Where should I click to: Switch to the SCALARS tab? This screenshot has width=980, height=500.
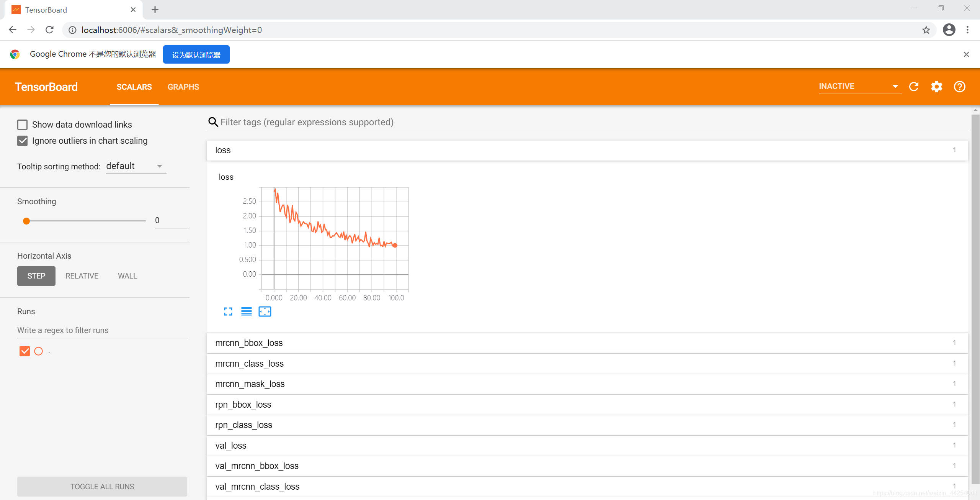pos(134,87)
